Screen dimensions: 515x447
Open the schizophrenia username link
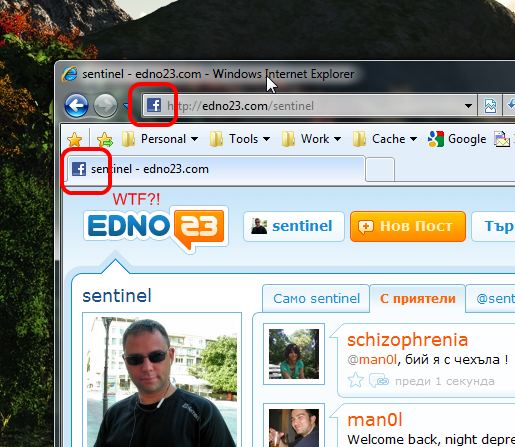point(407,340)
